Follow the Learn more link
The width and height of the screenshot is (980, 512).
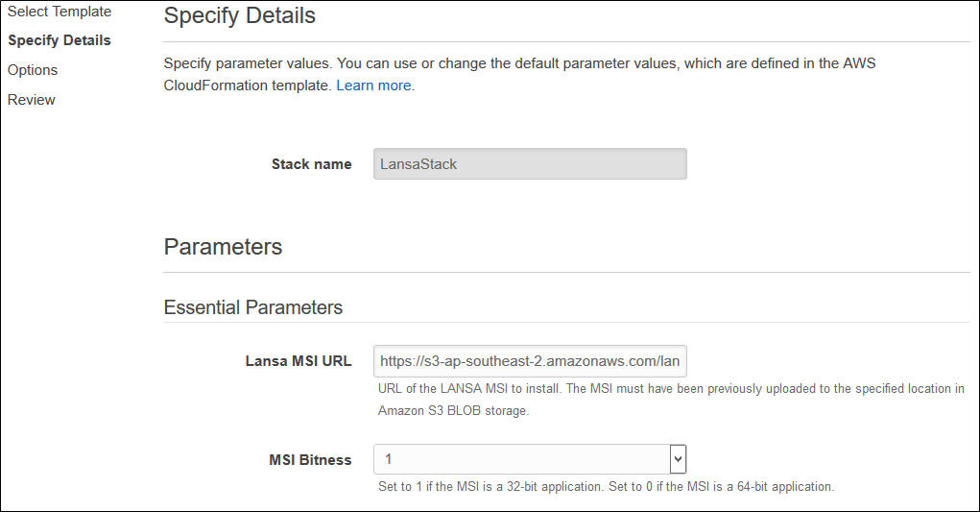(x=374, y=85)
